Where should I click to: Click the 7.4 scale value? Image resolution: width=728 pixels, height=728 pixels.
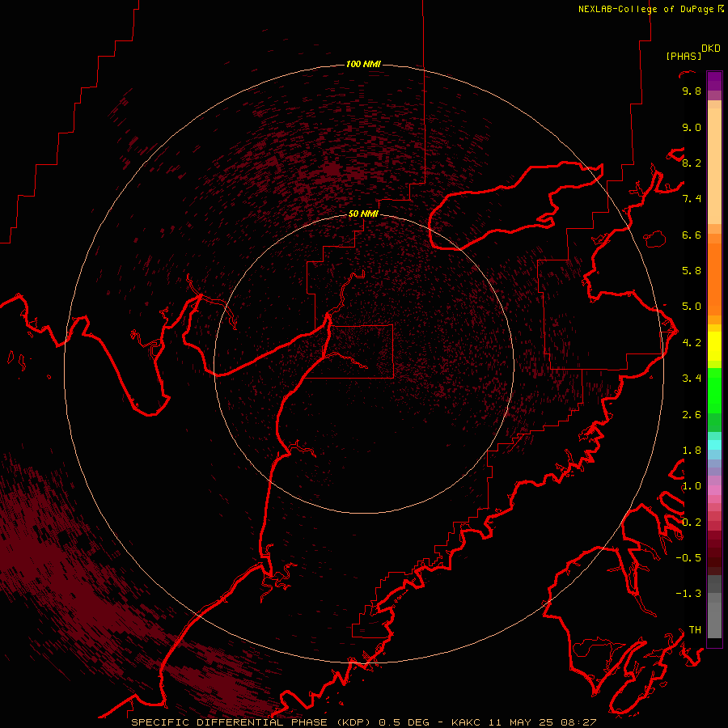692,199
